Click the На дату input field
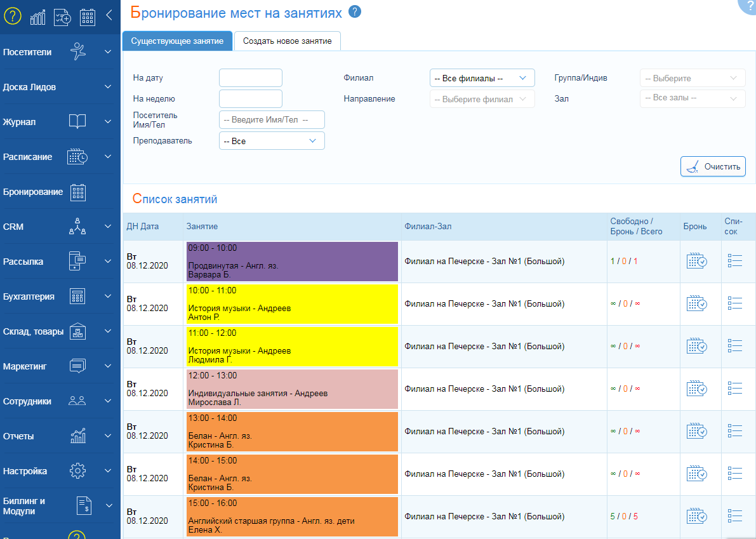Image resolution: width=756 pixels, height=539 pixels. 250,78
